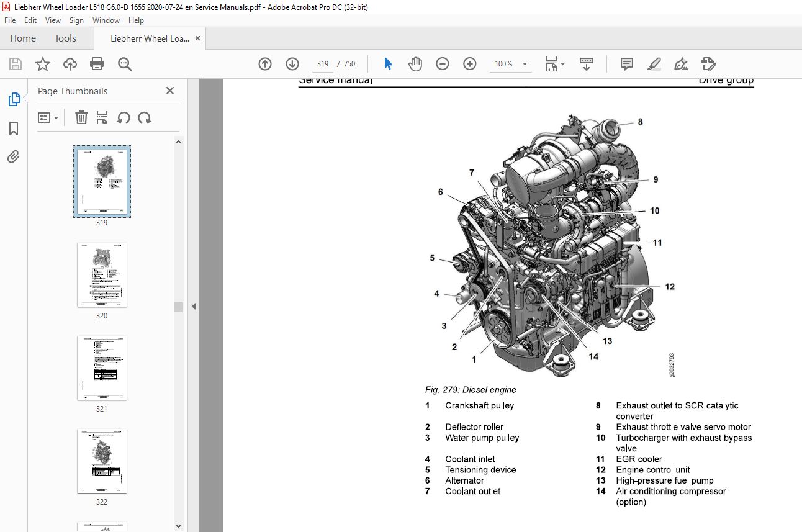Close the Liebherr Wheel Loader document tab
Viewport: 802px width, 532px height.
coord(197,38)
